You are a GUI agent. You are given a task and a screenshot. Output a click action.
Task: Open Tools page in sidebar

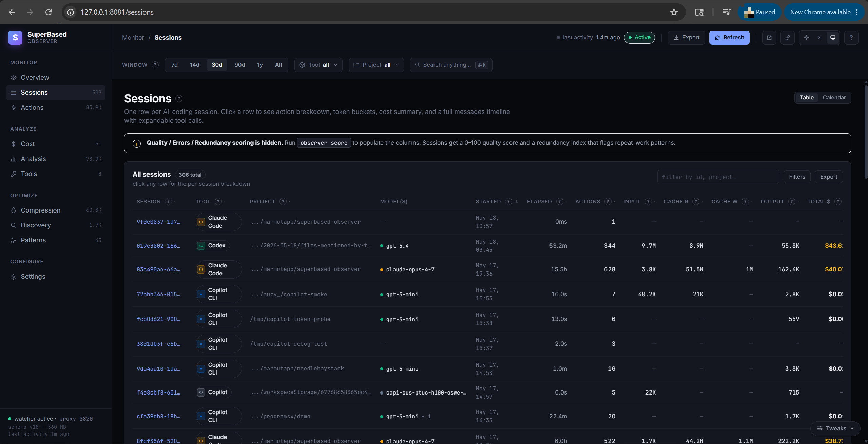pos(56,174)
